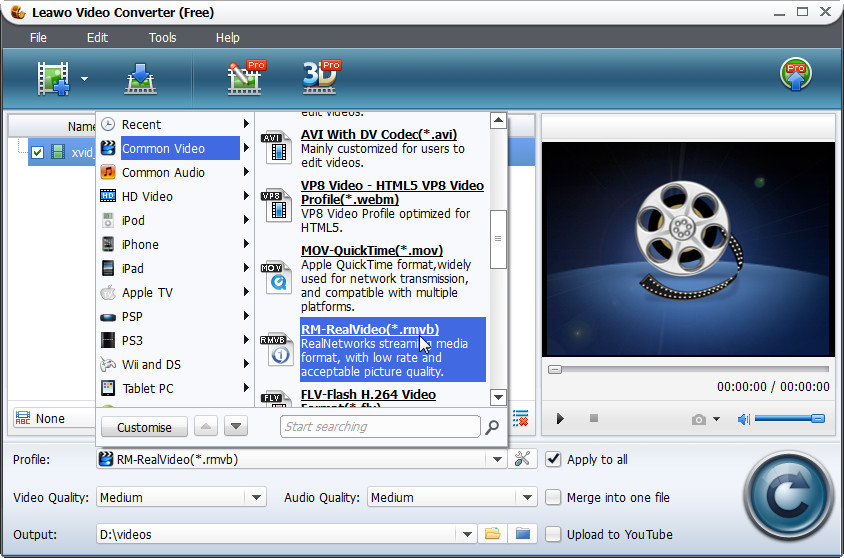This screenshot has height=558, width=844.
Task: Click the Customise button
Action: [144, 427]
